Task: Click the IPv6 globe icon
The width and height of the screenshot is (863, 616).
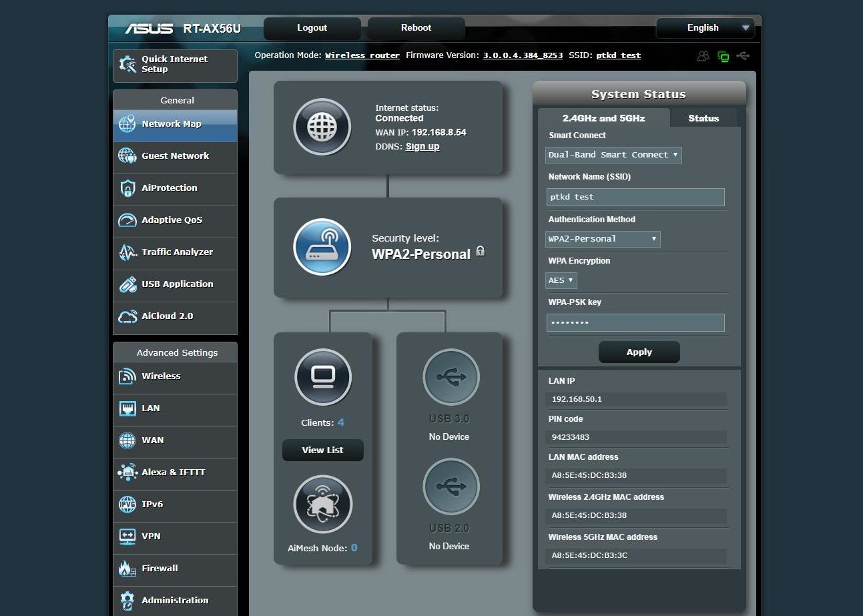Action: (x=127, y=505)
